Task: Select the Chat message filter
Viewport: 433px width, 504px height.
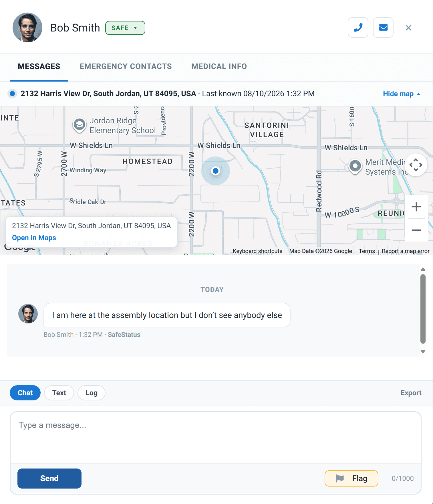Action: pyautogui.click(x=25, y=393)
